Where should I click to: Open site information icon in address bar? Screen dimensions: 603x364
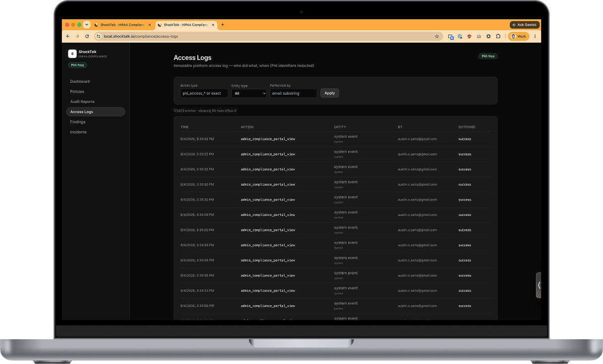tap(98, 36)
